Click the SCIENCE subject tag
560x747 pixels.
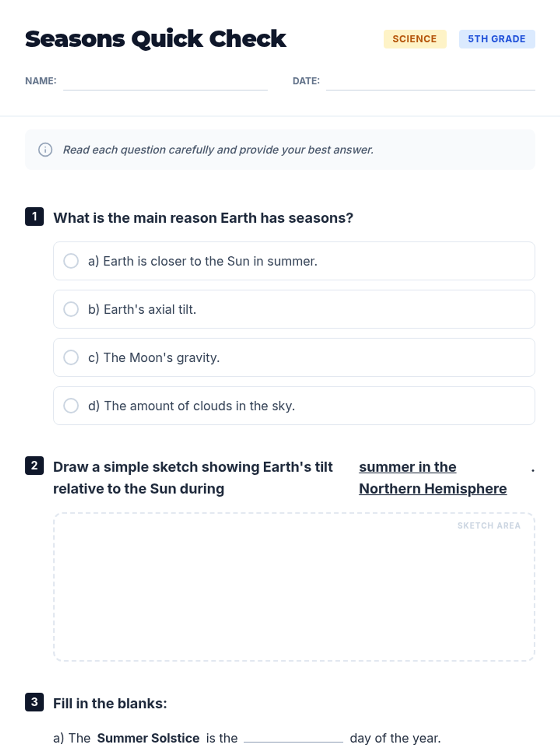coord(415,39)
